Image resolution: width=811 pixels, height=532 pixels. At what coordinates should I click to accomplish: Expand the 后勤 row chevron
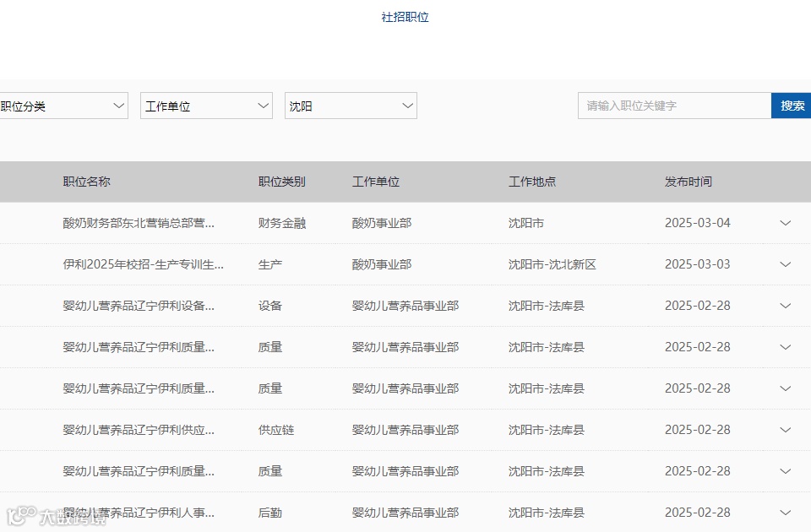click(785, 513)
